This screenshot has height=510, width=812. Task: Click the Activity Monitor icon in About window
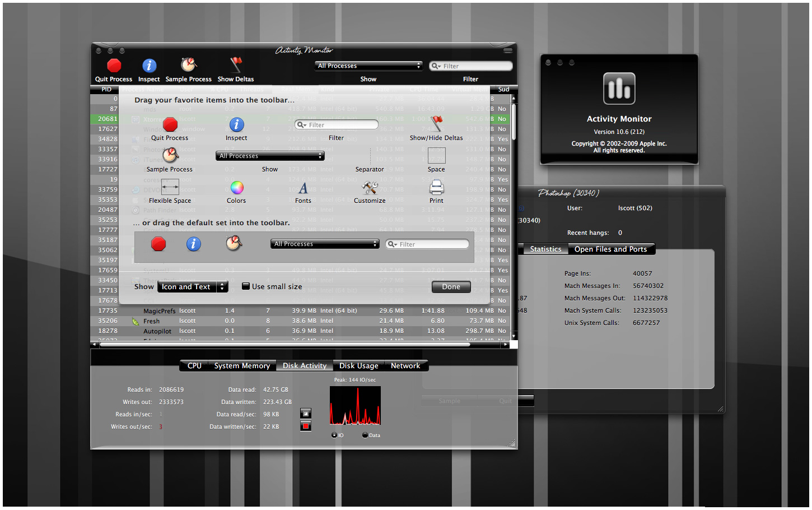coord(619,89)
